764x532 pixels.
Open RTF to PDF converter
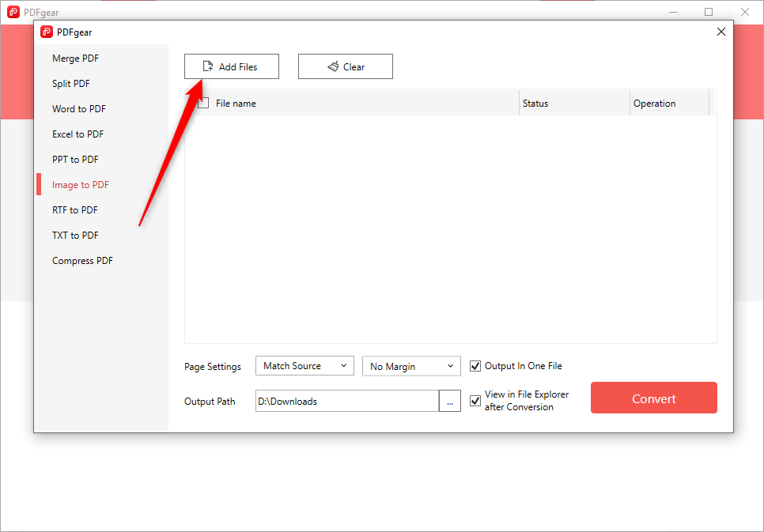click(75, 210)
